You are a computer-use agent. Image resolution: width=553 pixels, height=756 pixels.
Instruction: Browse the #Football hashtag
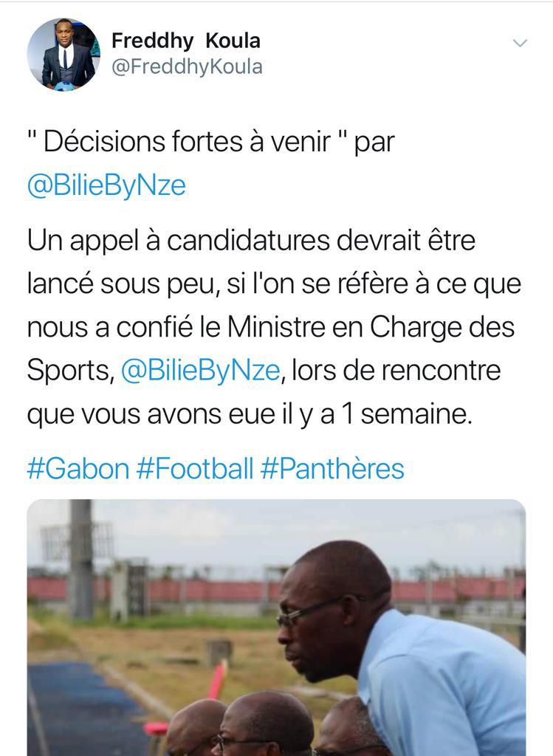point(194,468)
